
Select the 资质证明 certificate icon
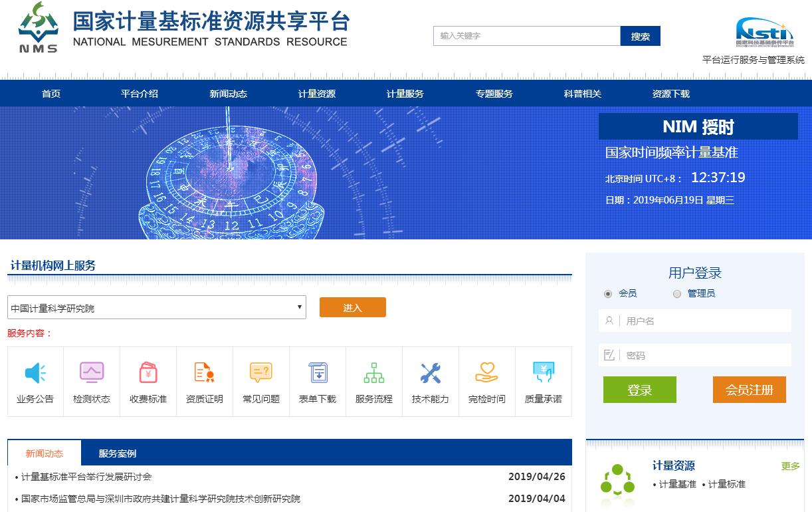pyautogui.click(x=205, y=373)
